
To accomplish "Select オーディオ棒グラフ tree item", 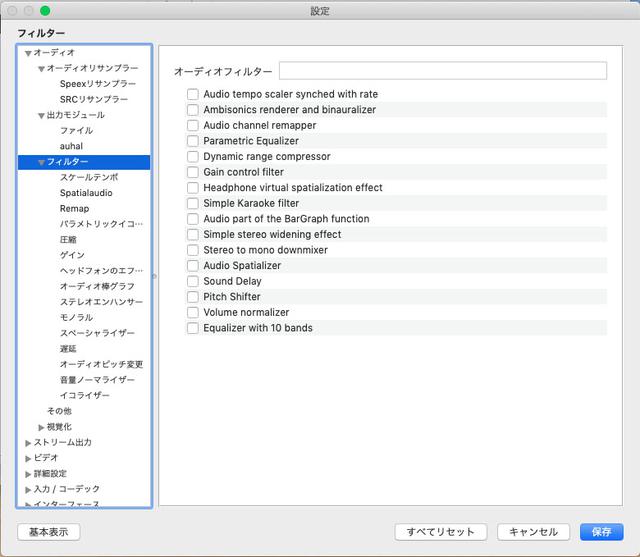I will (97, 286).
